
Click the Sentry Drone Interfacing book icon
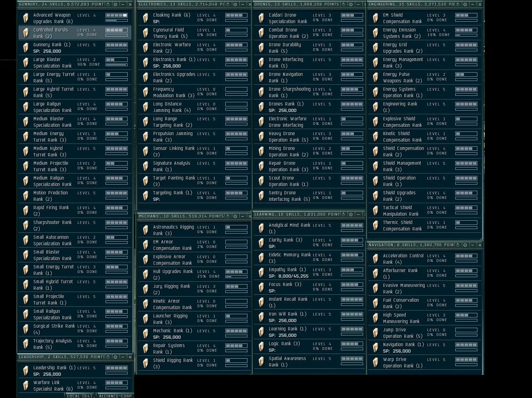261,196
